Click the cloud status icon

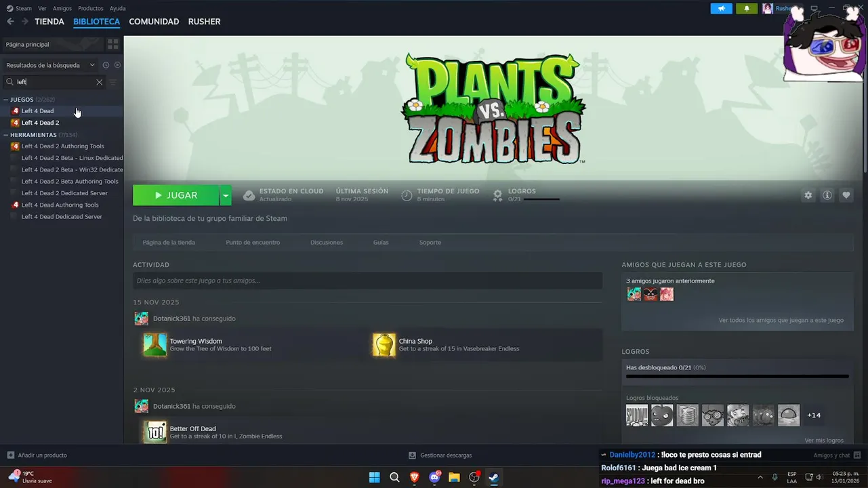pyautogui.click(x=249, y=195)
